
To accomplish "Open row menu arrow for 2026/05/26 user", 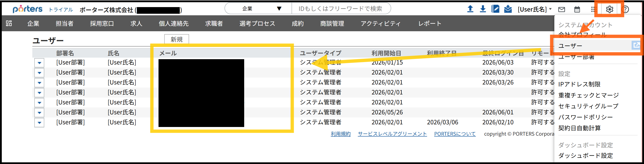I will (39, 113).
